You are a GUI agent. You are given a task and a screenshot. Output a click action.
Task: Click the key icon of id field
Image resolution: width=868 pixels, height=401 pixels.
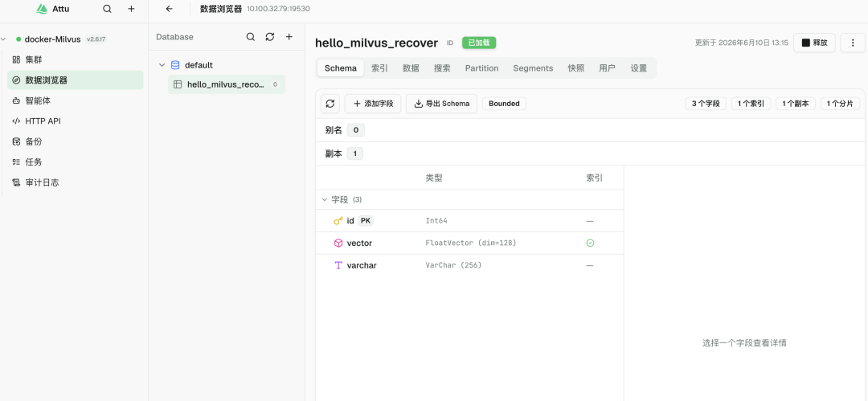point(338,221)
